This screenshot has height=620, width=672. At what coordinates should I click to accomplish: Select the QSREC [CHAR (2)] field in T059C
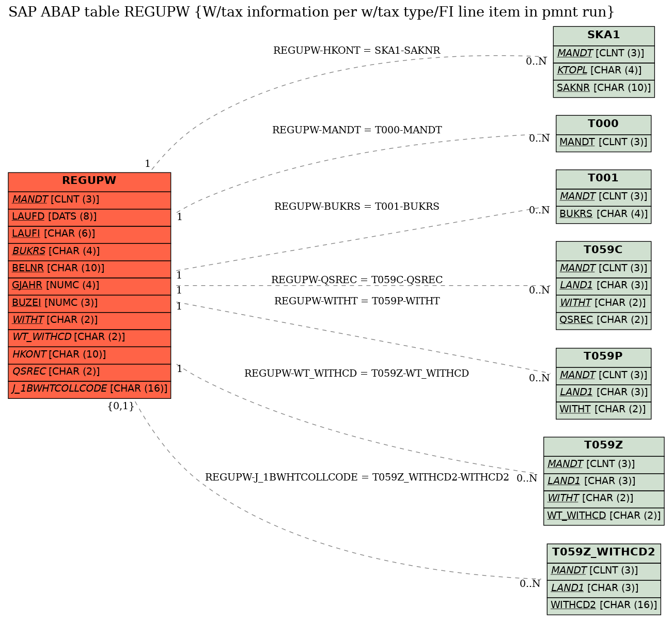[603, 320]
